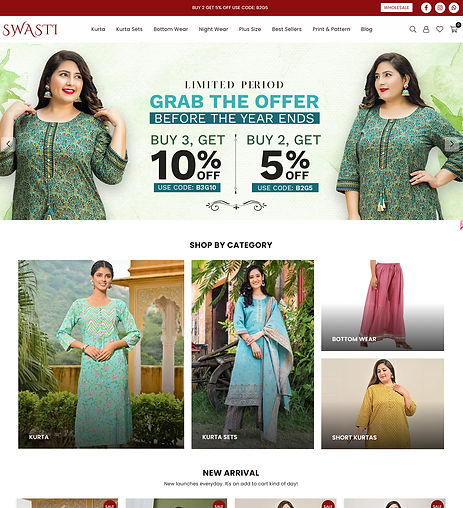The height and width of the screenshot is (508, 463).
Task: Open the Kurta Sets menu item
Action: tap(129, 29)
